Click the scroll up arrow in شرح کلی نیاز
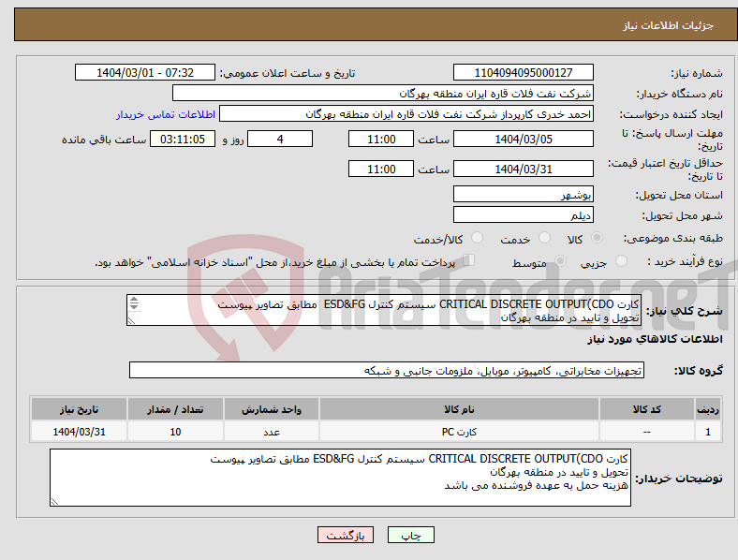 pos(134,300)
